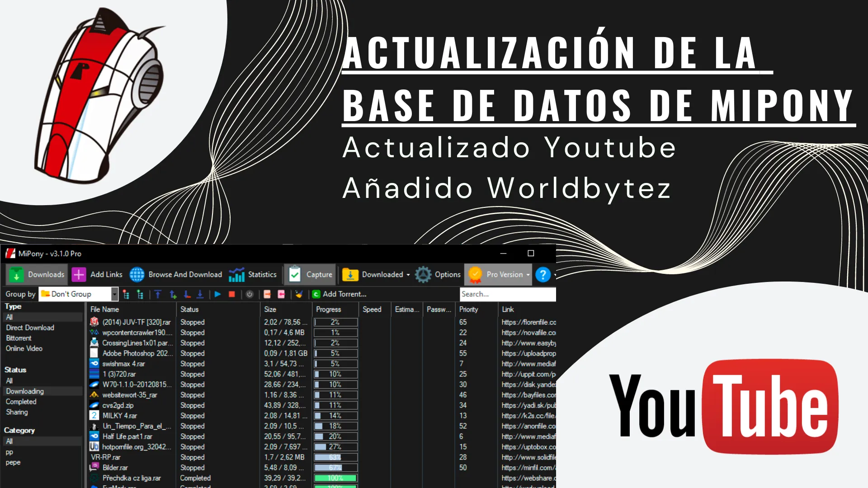Toggle the Capture clipboard button
Viewport: 868px width, 488px height.
pos(311,274)
